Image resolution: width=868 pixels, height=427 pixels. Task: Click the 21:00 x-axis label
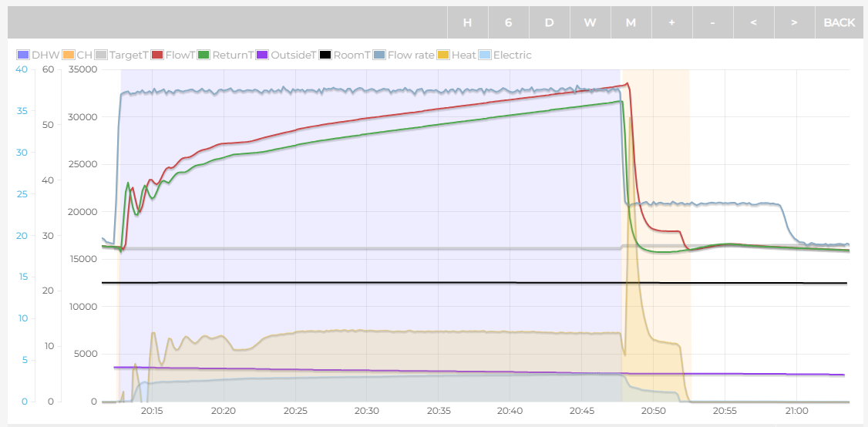[796, 412]
